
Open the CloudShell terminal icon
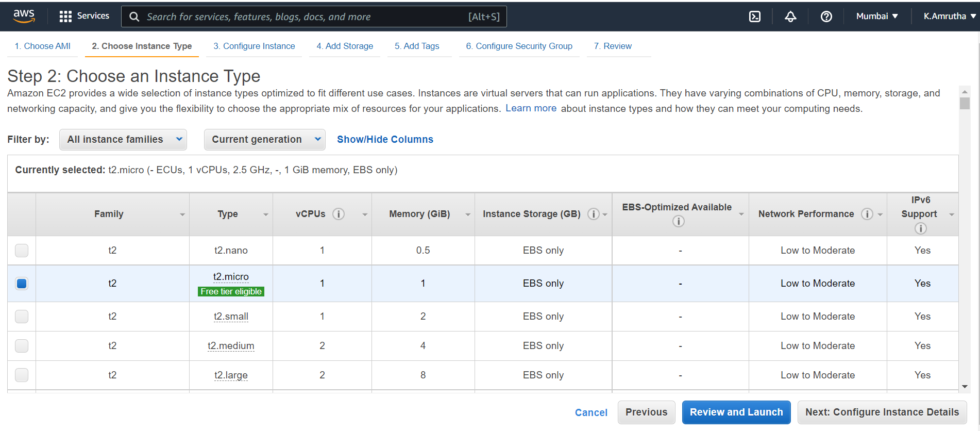click(x=755, y=16)
